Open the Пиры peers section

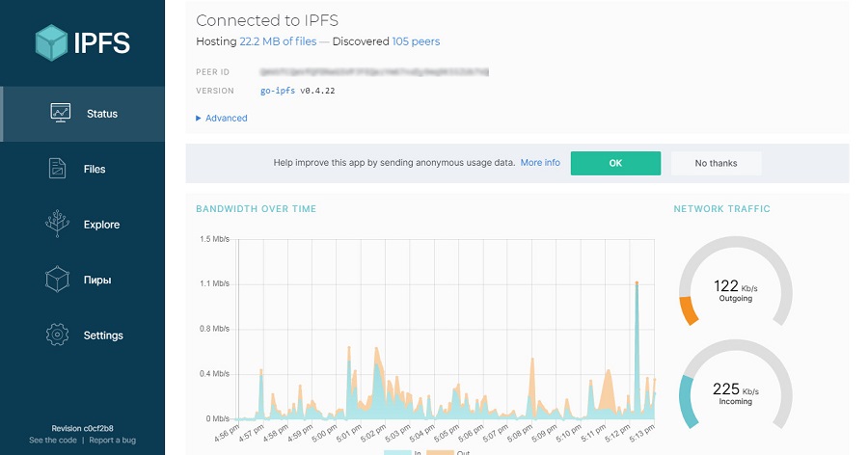pos(83,280)
